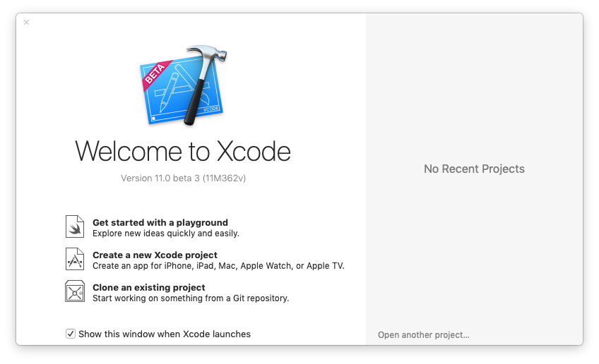Click the 'Welcome to Xcode' heading
Image resolution: width=599 pixels, height=364 pixels.
(x=183, y=152)
